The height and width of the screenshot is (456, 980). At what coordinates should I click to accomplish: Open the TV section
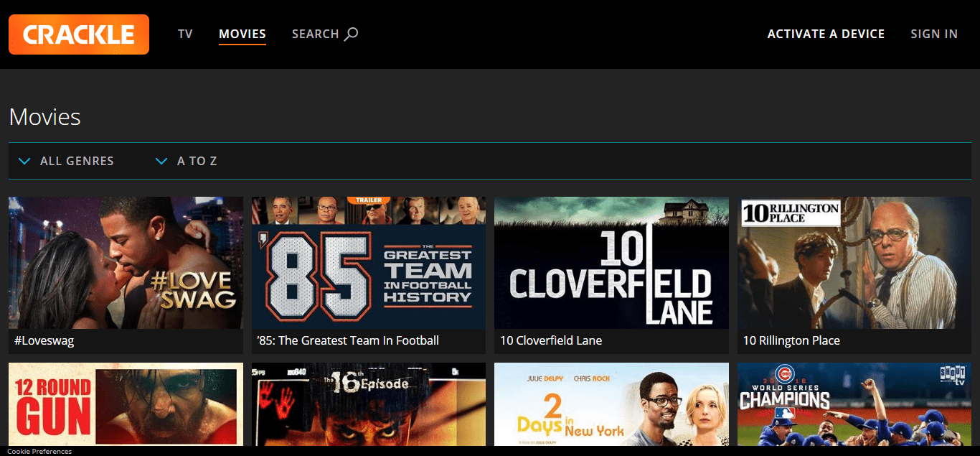click(x=185, y=34)
